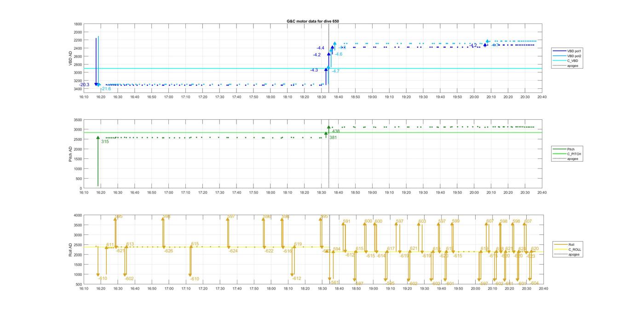Click the "0" tick on the Pitch axis
Viewport: 644px width, 319px height.
point(81,189)
